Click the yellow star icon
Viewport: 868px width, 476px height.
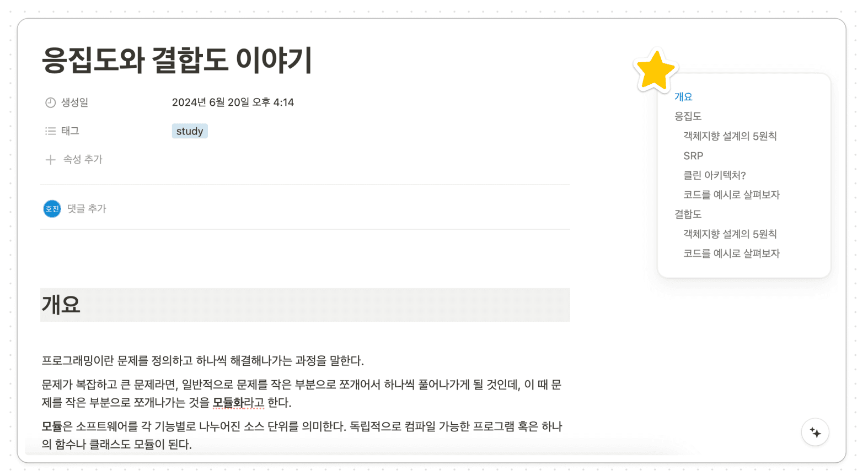point(655,71)
